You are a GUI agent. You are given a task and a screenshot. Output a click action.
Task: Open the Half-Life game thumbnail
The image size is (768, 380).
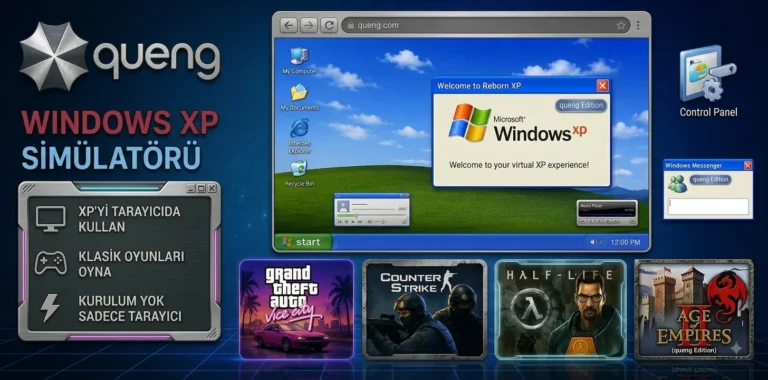click(x=561, y=309)
